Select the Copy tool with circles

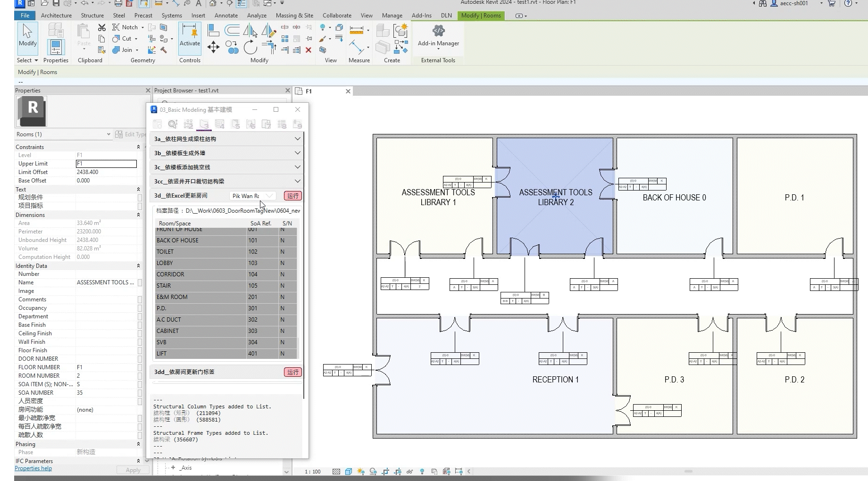coord(231,47)
